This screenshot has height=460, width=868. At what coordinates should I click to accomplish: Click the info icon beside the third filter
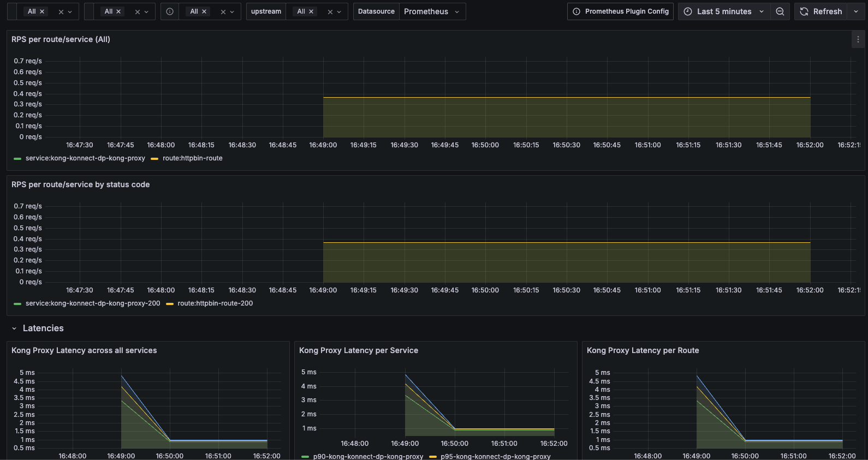click(170, 11)
